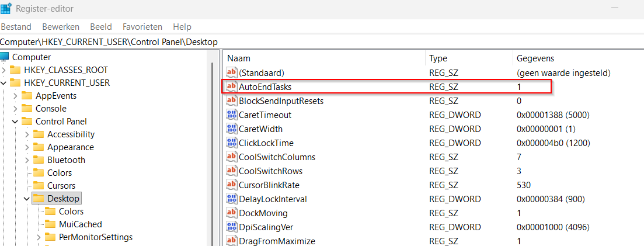Sort values by Naam column header
Viewport: 644px width, 246px height.
[238, 58]
